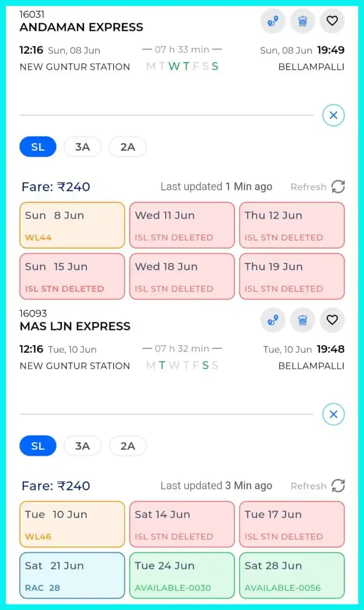Refresh availability for Andaman Express
The width and height of the screenshot is (364, 610).
(x=338, y=187)
